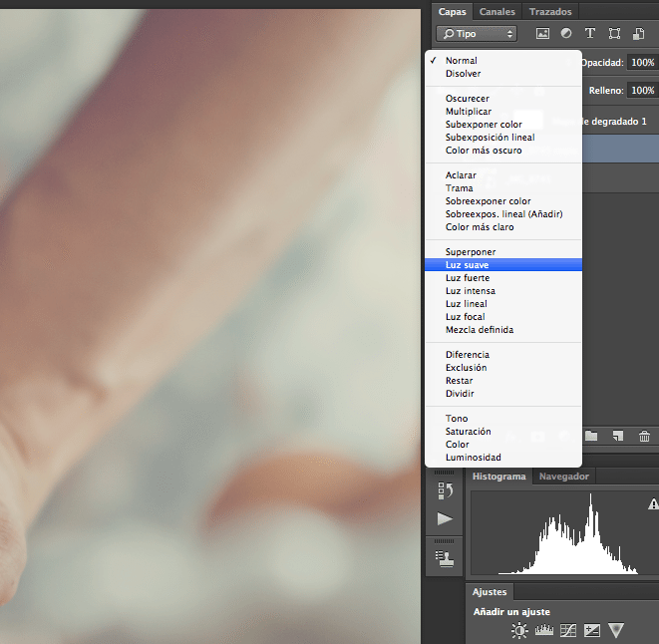Screen dimensions: 659x644
Task: Click the histogram graph display
Action: tap(565, 532)
